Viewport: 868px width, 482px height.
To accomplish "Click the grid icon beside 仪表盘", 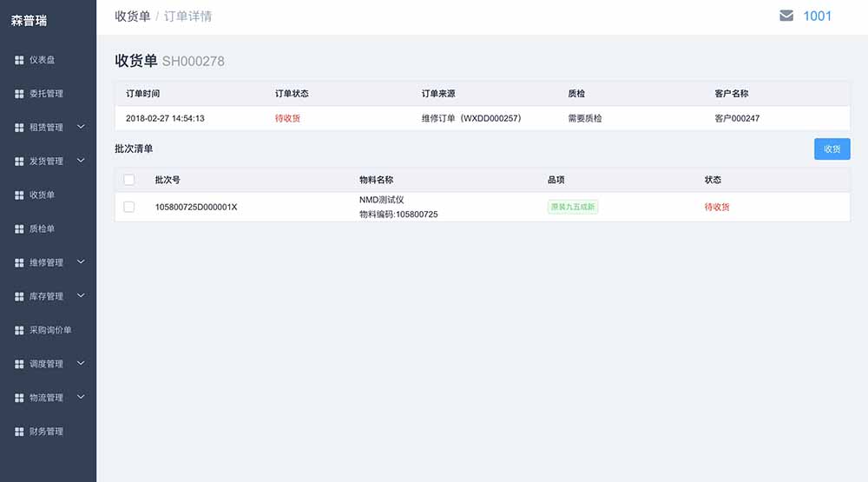I will (19, 60).
